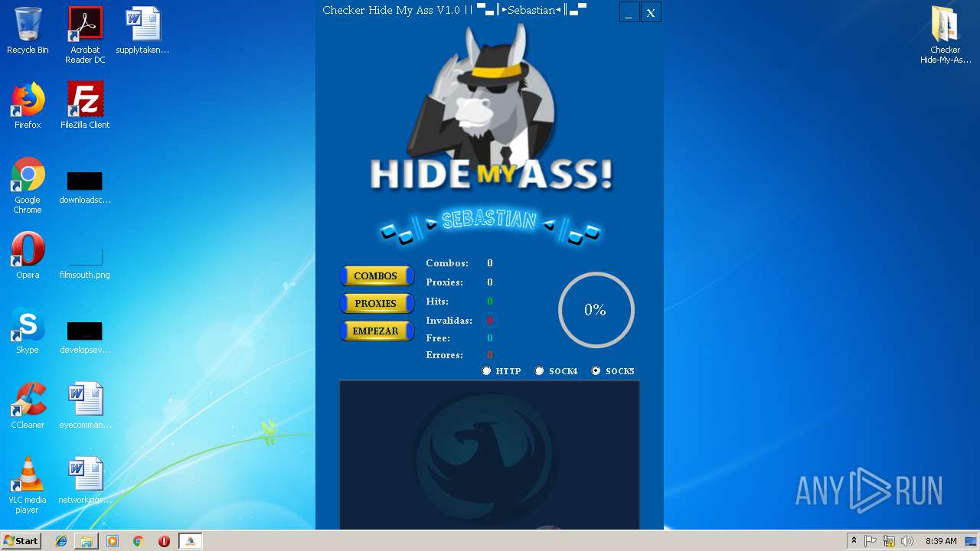Click the Invalidas count label
This screenshot has height=551, width=980.
click(449, 321)
